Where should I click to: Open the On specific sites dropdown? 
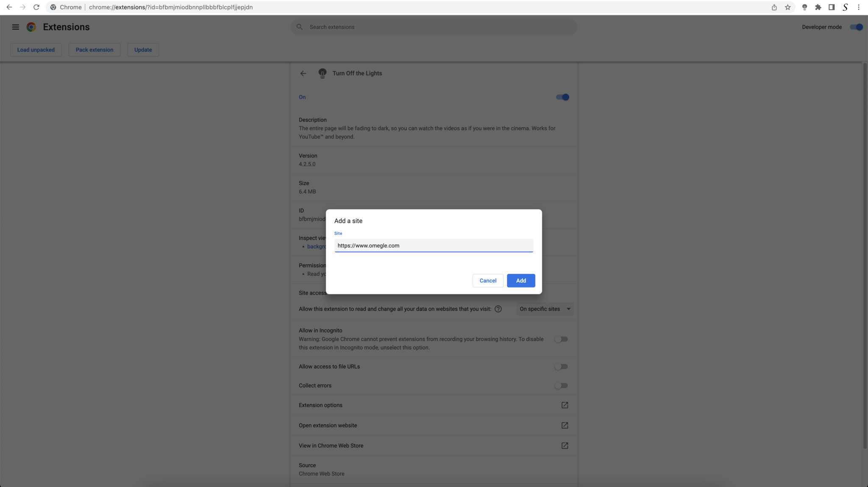pos(545,309)
